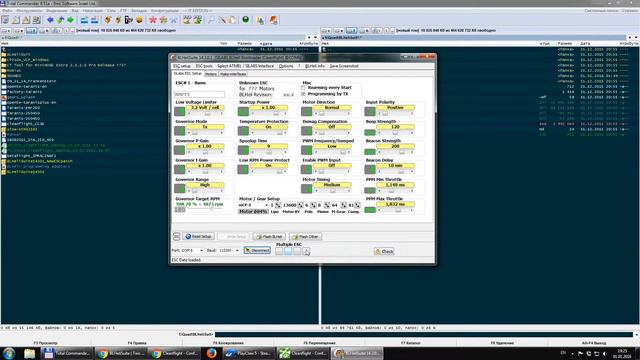Viewport: 640px width, 360px height.
Task: Select first Multiple ESC box
Action: [279, 251]
